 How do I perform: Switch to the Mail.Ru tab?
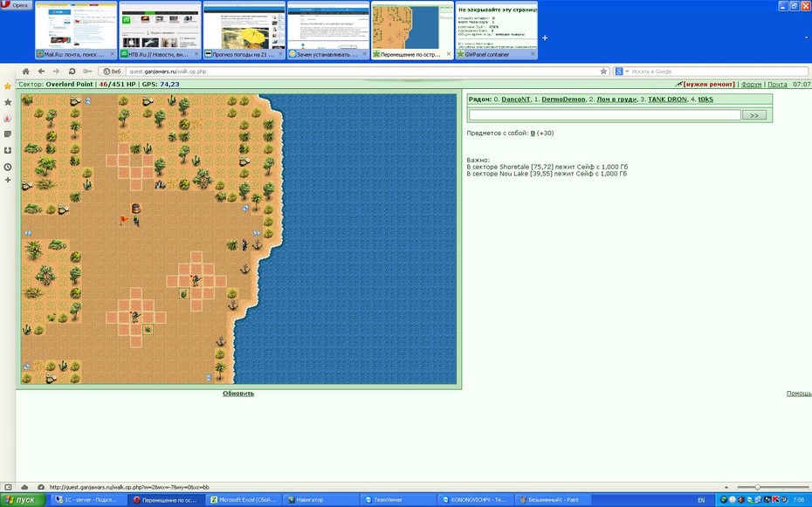coord(76,31)
